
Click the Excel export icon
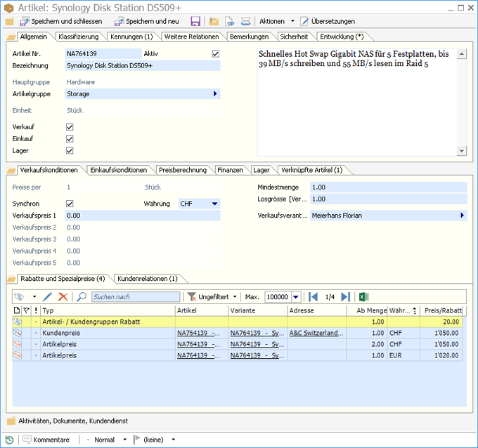[x=363, y=296]
